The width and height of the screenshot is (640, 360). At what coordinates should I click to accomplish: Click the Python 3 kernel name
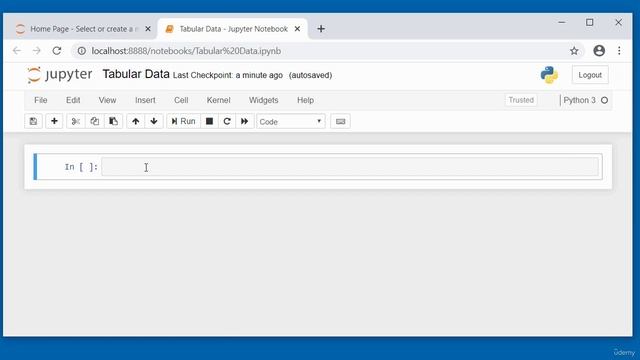coord(579,100)
